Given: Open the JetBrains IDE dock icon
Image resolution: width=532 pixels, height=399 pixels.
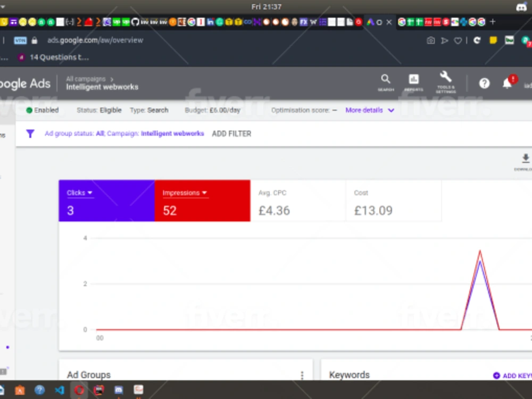Looking at the screenshot, I should coord(99,390).
